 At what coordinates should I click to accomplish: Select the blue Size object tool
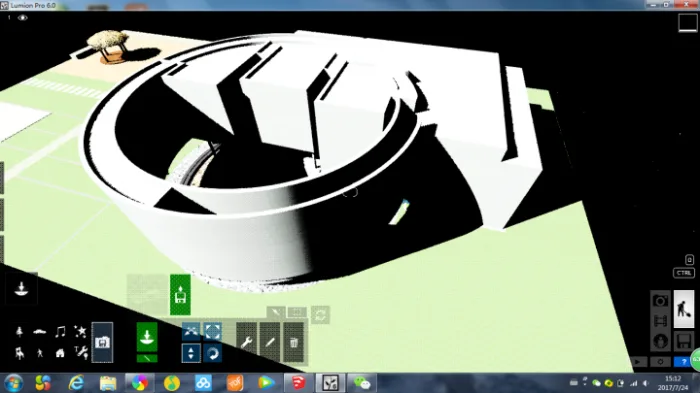pyautogui.click(x=212, y=331)
